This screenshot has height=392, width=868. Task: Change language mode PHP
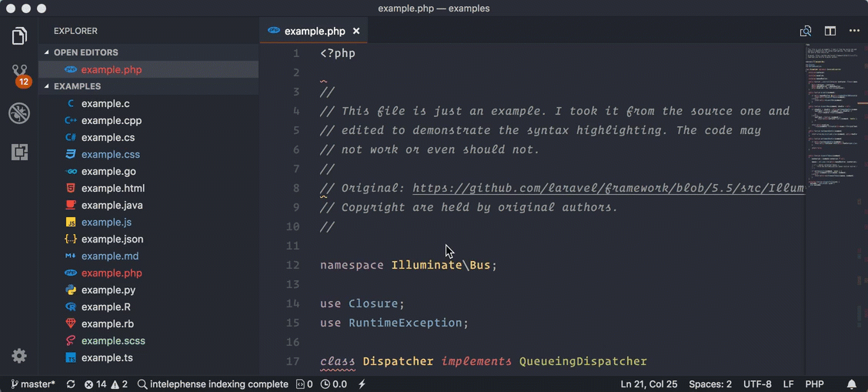click(x=814, y=384)
